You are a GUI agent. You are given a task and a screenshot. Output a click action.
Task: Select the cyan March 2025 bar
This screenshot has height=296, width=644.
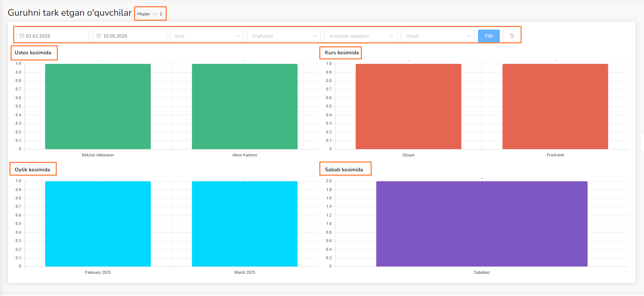click(245, 224)
